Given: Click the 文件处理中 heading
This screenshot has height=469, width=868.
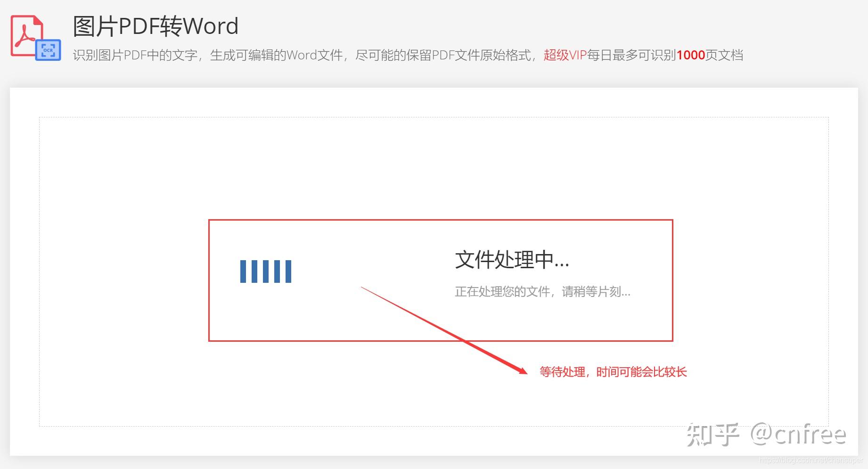Looking at the screenshot, I should click(x=513, y=260).
